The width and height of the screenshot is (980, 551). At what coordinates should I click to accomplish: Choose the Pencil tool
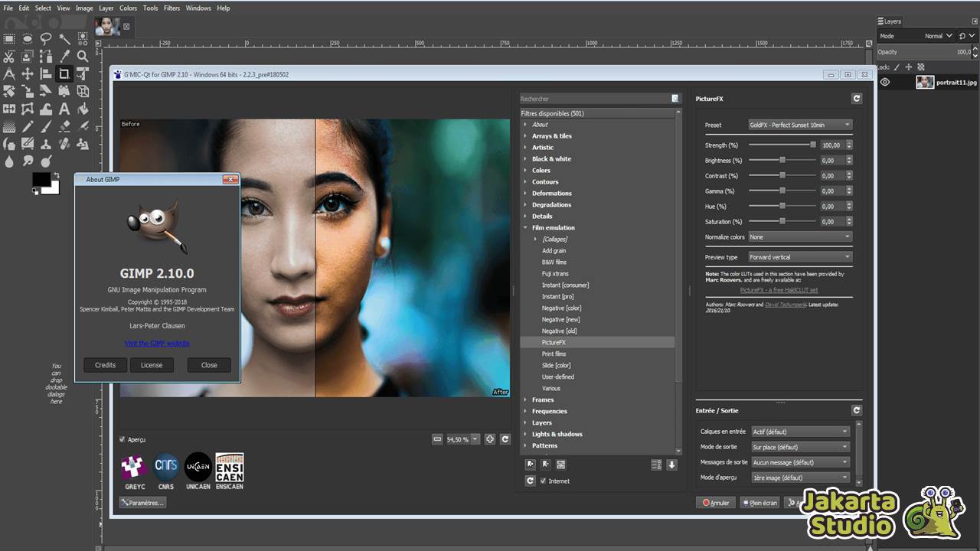coord(28,127)
